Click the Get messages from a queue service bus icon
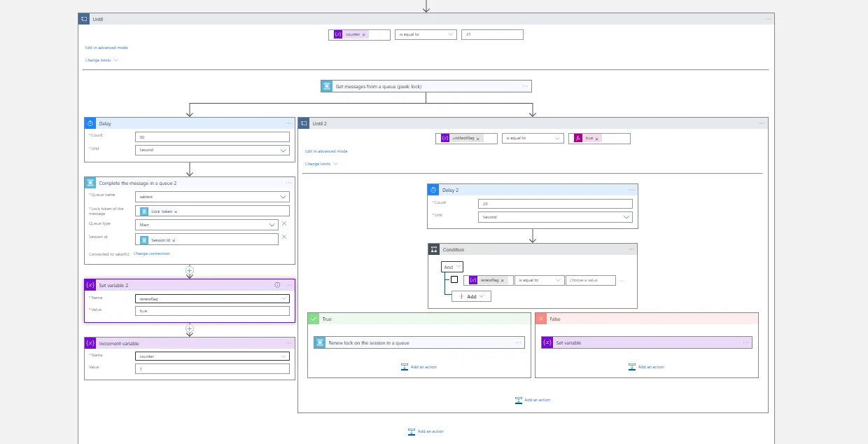The height and width of the screenshot is (444, 868). (x=327, y=86)
